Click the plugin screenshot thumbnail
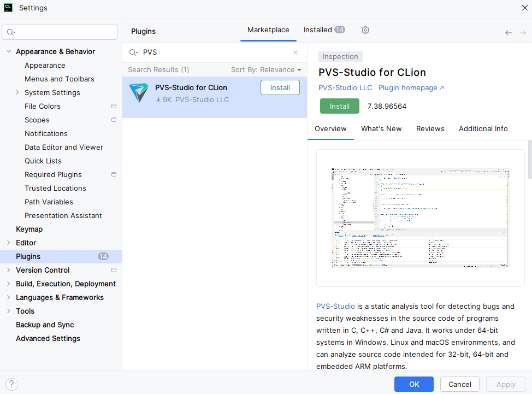The height and width of the screenshot is (394, 532). click(420, 217)
